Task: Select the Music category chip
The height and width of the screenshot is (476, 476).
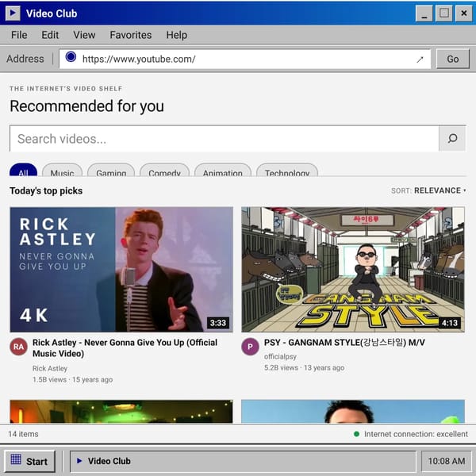Action: coord(62,170)
